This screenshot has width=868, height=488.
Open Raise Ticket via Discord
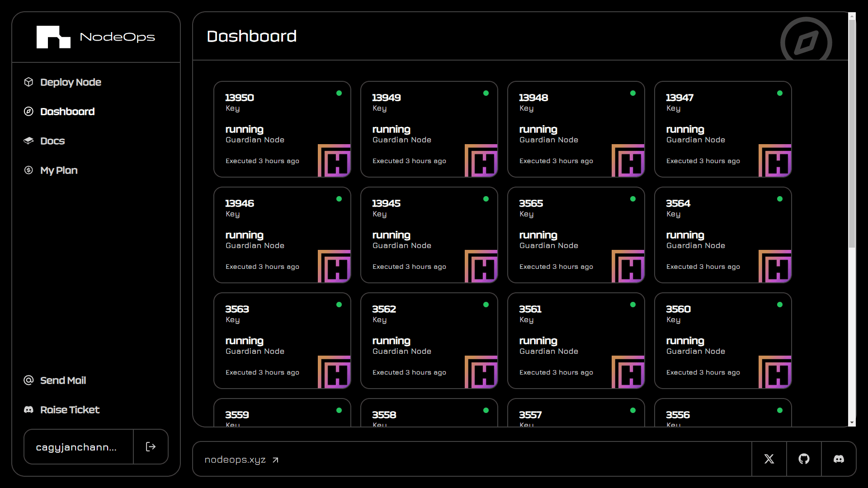pos(69,410)
